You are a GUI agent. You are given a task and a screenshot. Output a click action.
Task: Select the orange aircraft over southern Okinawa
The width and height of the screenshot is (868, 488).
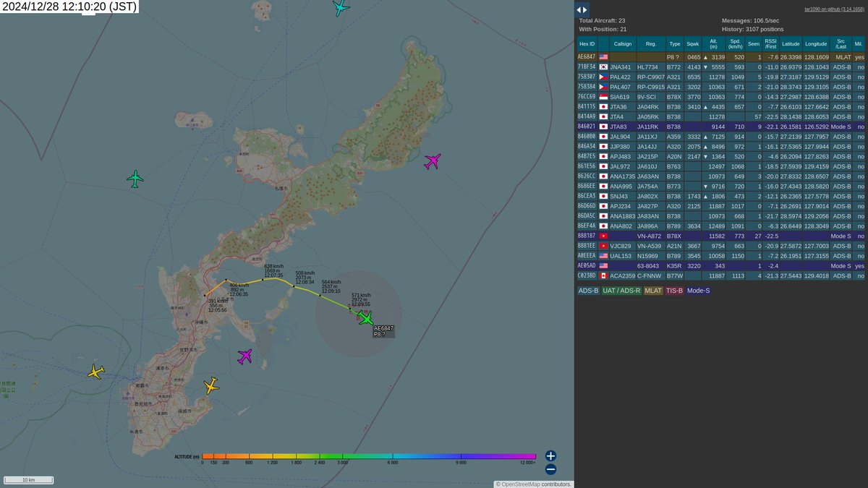210,386
